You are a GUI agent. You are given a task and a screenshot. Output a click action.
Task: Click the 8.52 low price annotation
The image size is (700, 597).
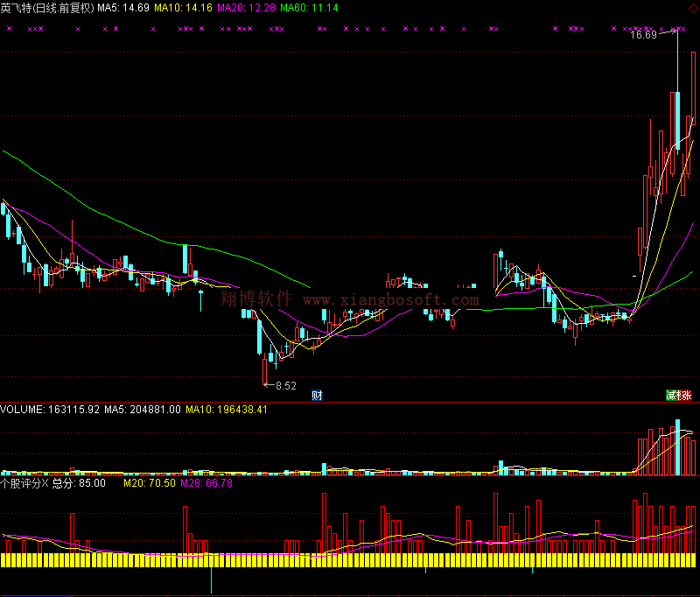coord(284,385)
